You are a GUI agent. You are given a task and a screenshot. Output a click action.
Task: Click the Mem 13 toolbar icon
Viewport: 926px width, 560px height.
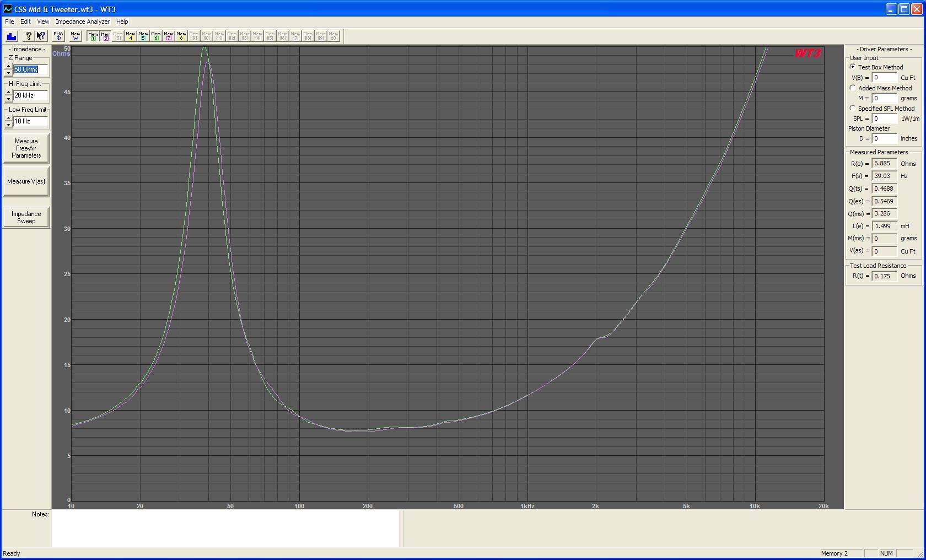[x=245, y=36]
